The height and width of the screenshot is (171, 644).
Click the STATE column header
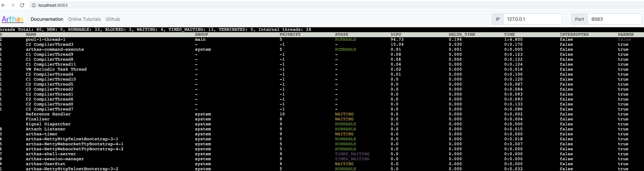tap(342, 34)
